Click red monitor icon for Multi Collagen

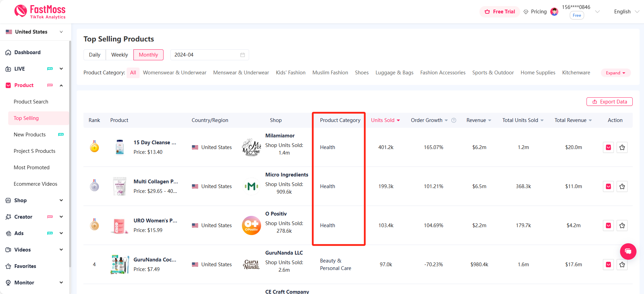[608, 186]
